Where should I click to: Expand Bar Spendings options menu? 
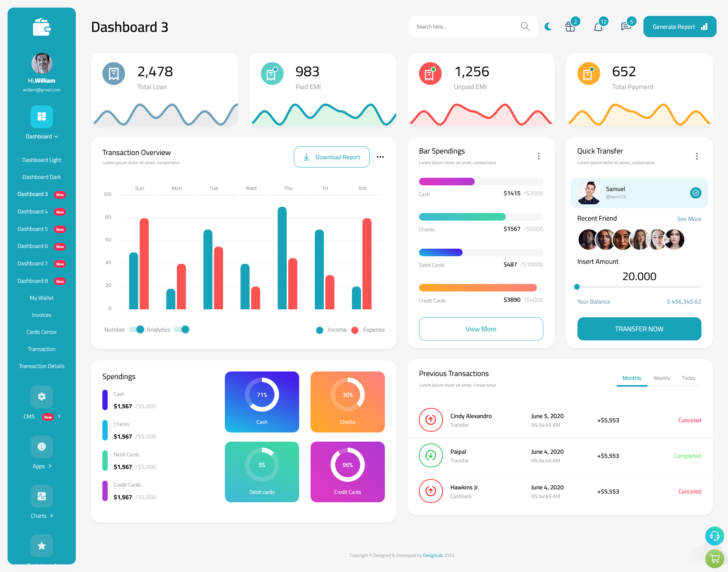539,155
